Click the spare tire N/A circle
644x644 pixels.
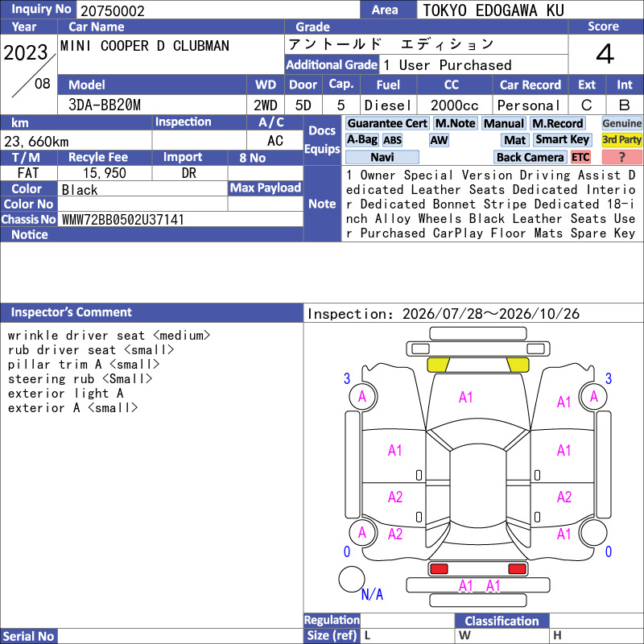[352, 579]
